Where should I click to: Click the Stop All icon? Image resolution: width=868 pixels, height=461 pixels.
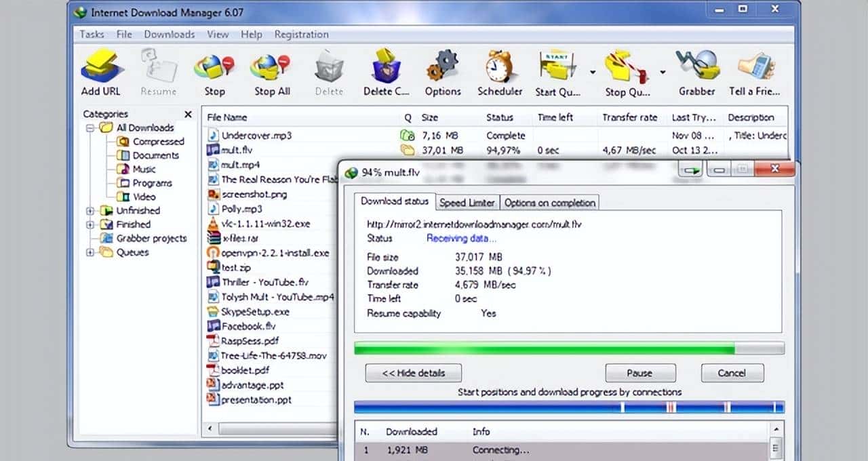tap(271, 68)
